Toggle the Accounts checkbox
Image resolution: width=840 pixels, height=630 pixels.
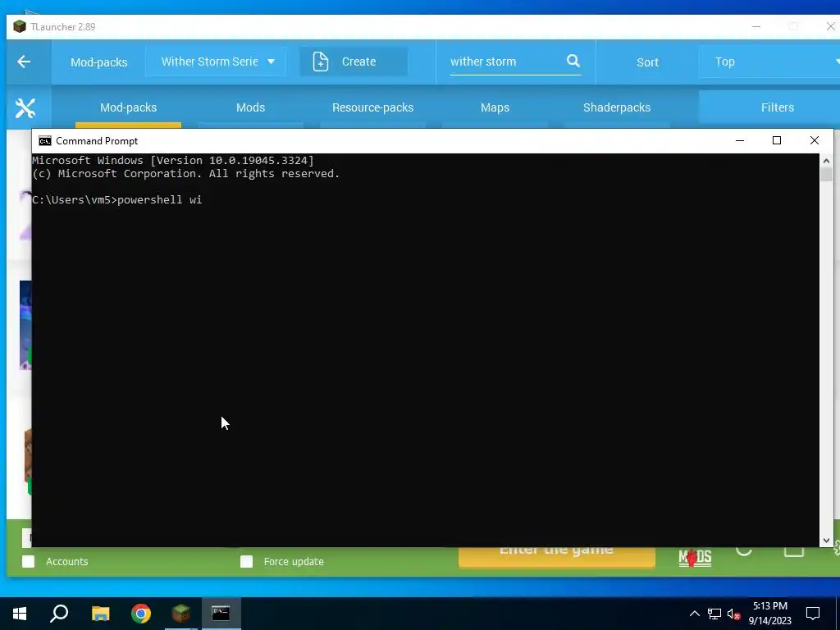(29, 561)
